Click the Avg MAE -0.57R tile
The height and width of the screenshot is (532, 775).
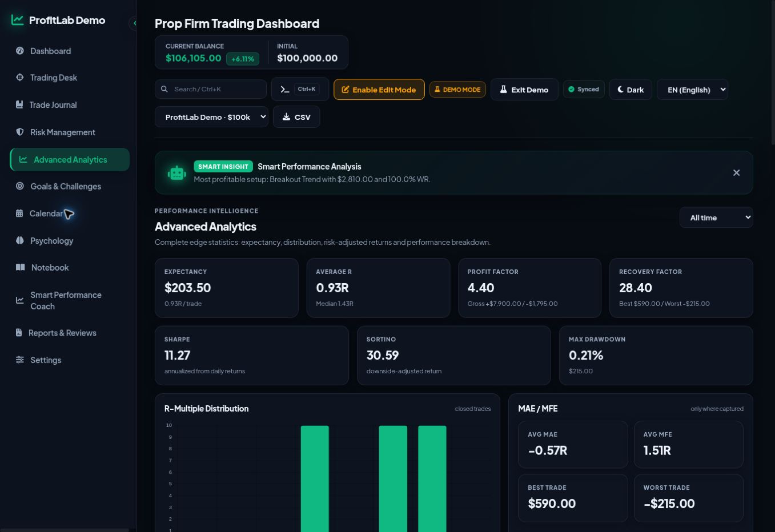[573, 445]
